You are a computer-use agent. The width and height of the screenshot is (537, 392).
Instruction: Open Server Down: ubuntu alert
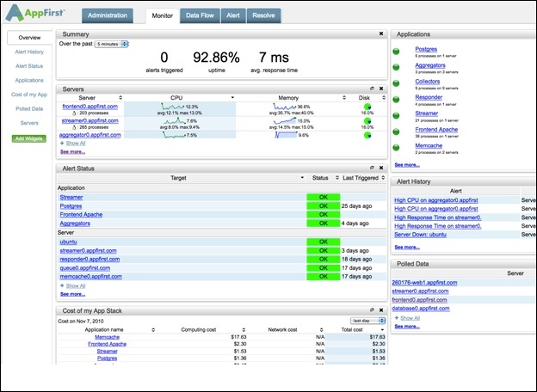420,235
